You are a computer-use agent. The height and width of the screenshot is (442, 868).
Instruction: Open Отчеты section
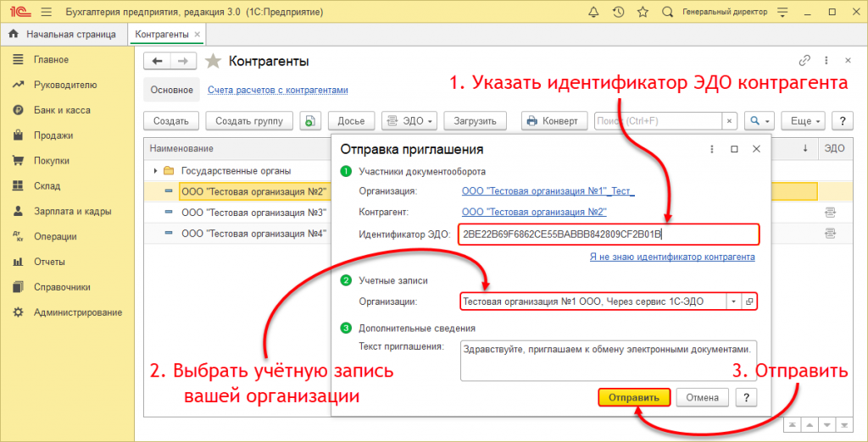point(49,262)
